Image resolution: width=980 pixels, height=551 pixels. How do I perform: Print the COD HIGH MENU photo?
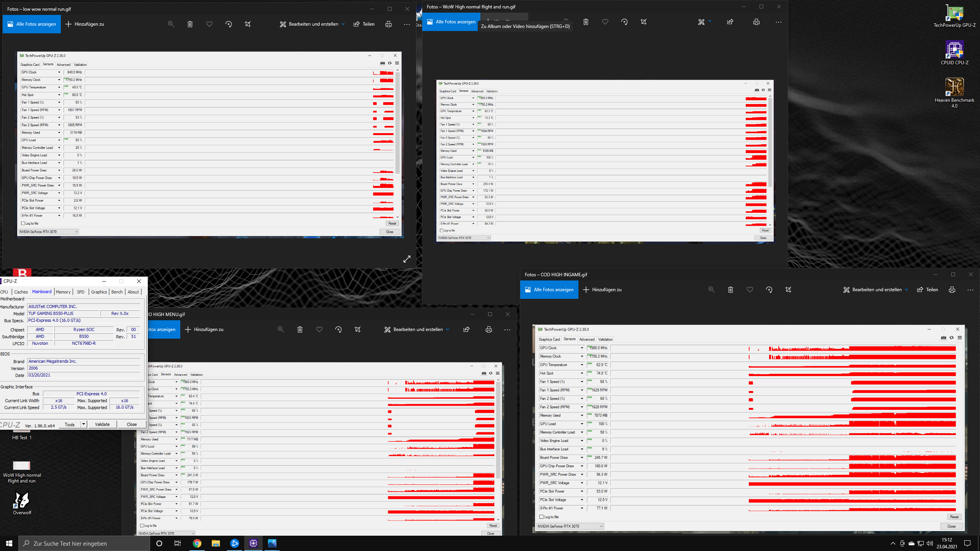coord(489,329)
